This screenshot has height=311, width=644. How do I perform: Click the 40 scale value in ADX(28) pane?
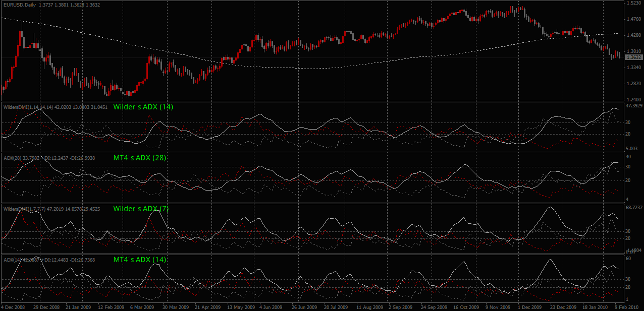628,157
